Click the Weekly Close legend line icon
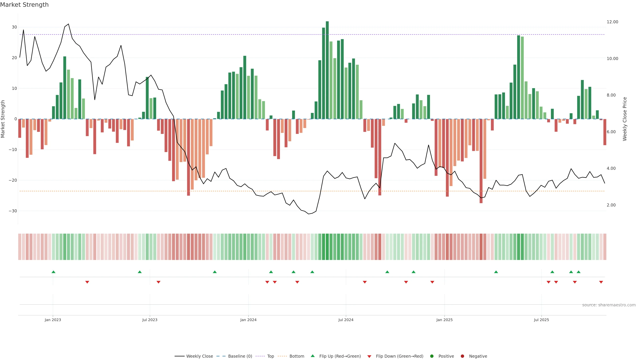644x362 pixels. point(179,356)
